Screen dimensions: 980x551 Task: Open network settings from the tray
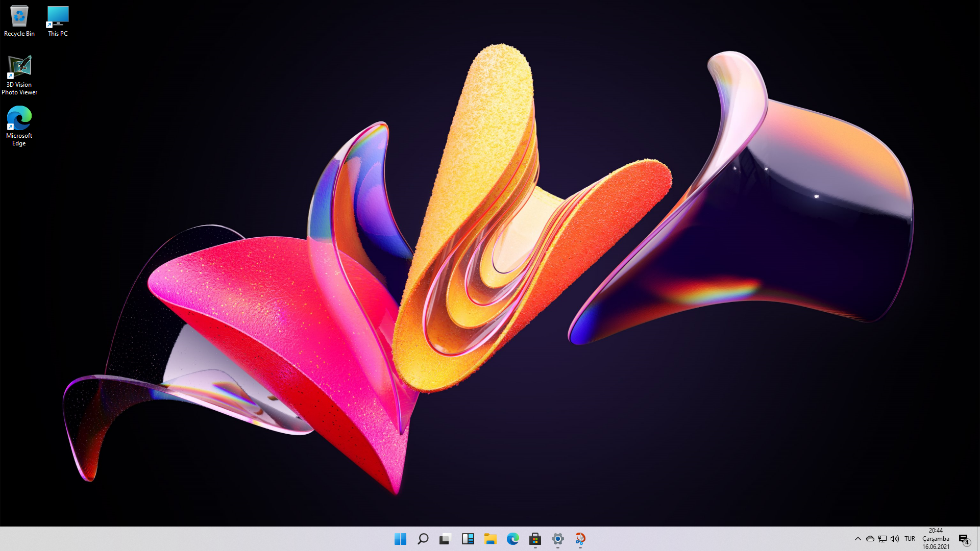tap(882, 539)
